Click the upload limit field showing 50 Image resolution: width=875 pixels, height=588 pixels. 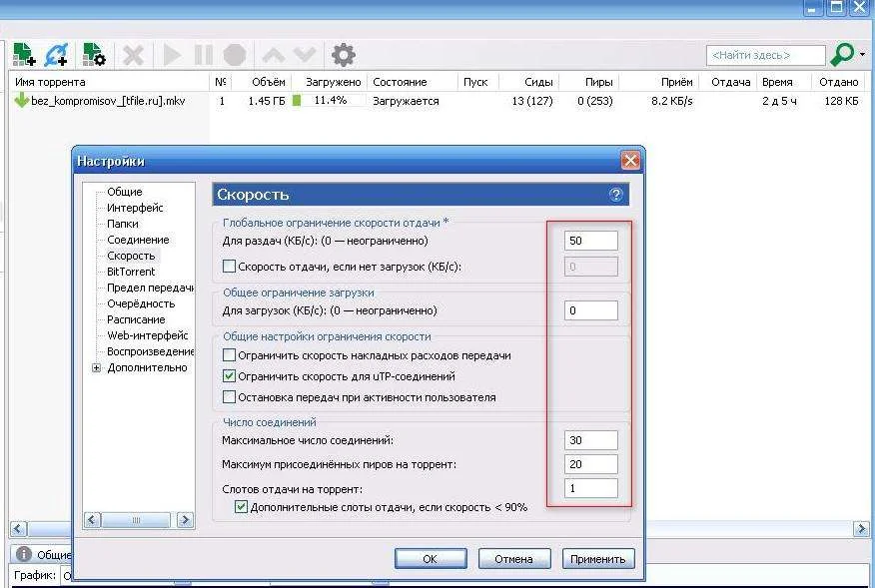coord(591,241)
